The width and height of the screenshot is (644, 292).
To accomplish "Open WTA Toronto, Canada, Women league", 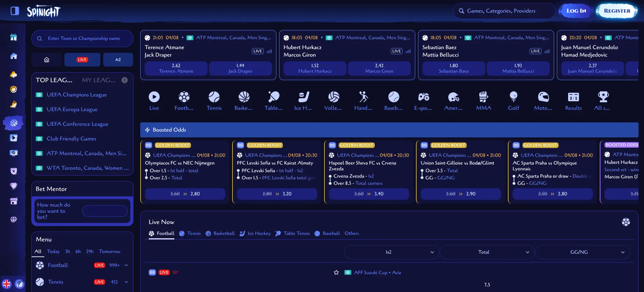I will pos(87,168).
